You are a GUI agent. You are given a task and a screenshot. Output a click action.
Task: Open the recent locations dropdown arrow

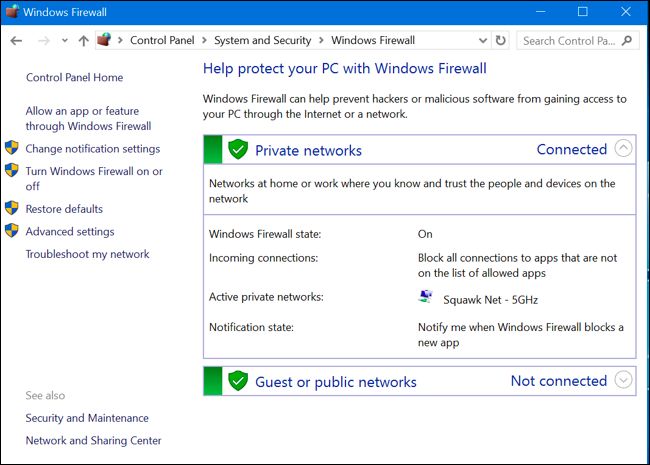65,41
